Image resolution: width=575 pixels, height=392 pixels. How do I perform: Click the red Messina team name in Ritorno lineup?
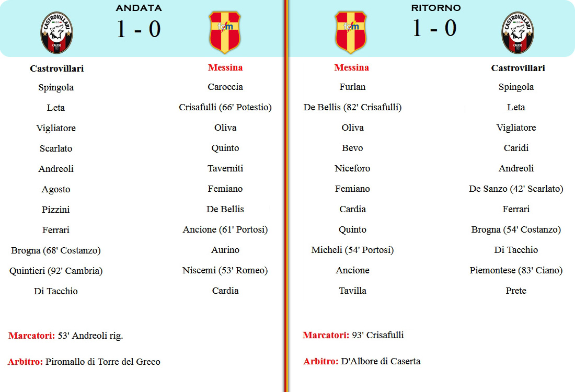point(352,67)
